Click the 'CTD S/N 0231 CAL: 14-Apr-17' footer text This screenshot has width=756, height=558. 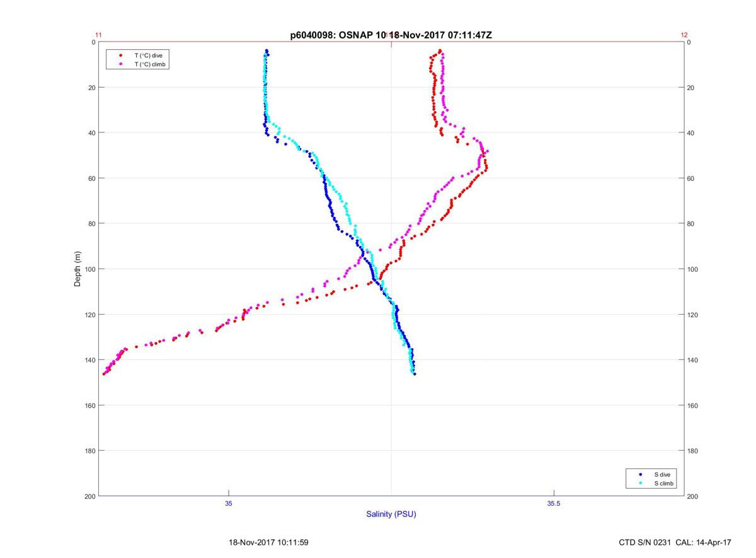[x=675, y=542]
